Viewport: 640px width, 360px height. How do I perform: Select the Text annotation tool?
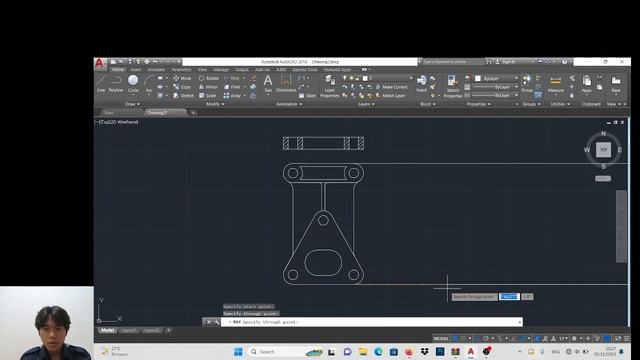[x=268, y=83]
